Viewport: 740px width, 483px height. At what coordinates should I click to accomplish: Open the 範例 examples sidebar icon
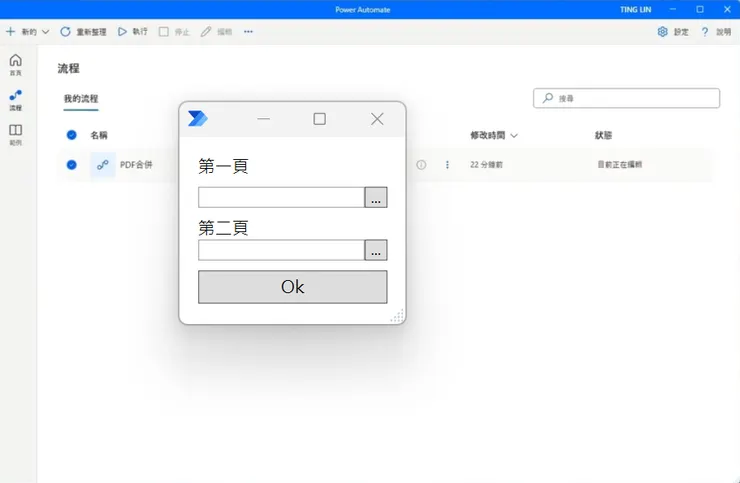(x=16, y=135)
